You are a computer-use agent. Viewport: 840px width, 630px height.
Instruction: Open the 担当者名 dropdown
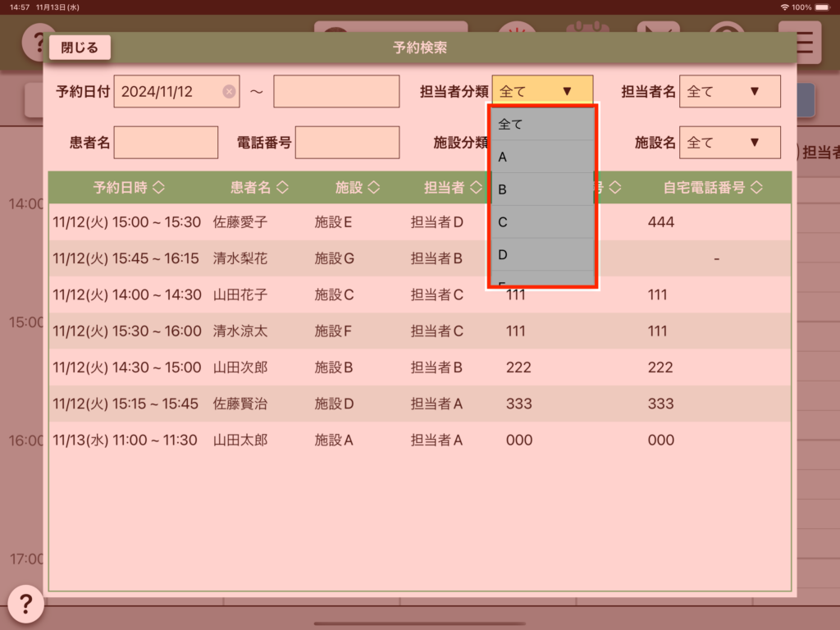pos(729,92)
